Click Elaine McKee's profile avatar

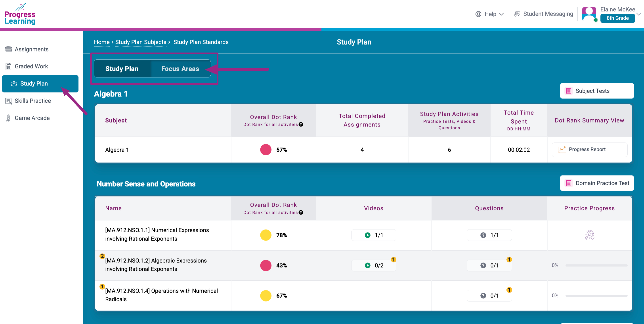tap(589, 14)
